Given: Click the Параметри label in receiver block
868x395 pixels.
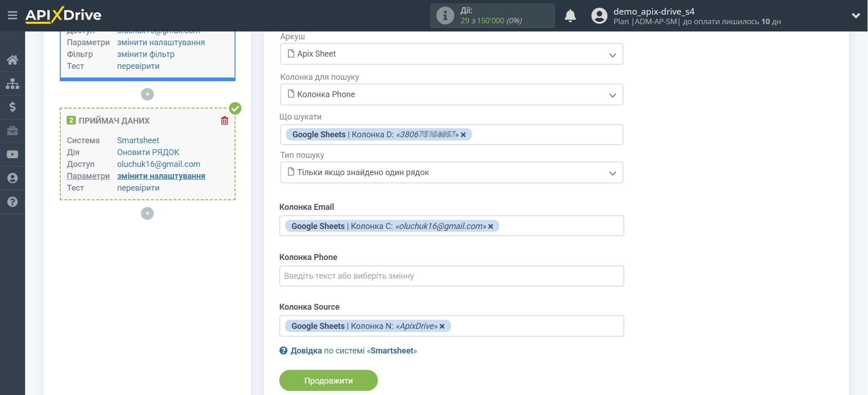Looking at the screenshot, I should click(x=88, y=176).
